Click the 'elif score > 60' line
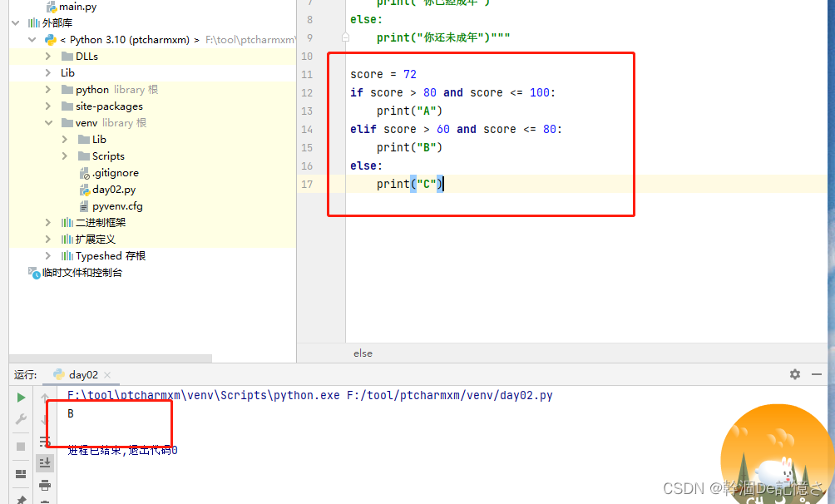Image resolution: width=835 pixels, height=504 pixels. (456, 130)
